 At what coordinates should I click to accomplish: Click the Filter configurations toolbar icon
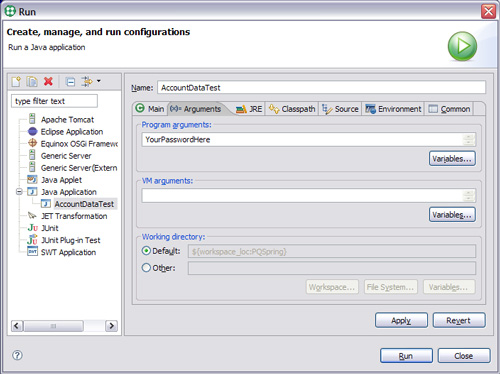tap(87, 82)
